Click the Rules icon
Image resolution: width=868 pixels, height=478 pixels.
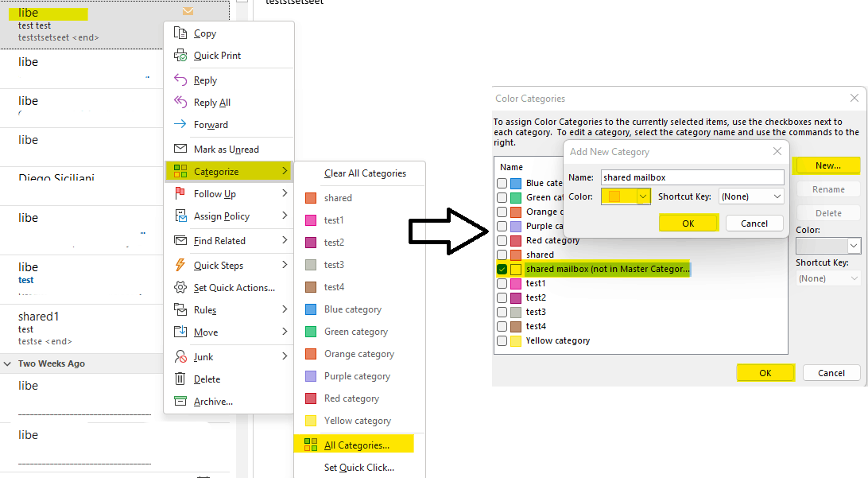coord(180,309)
